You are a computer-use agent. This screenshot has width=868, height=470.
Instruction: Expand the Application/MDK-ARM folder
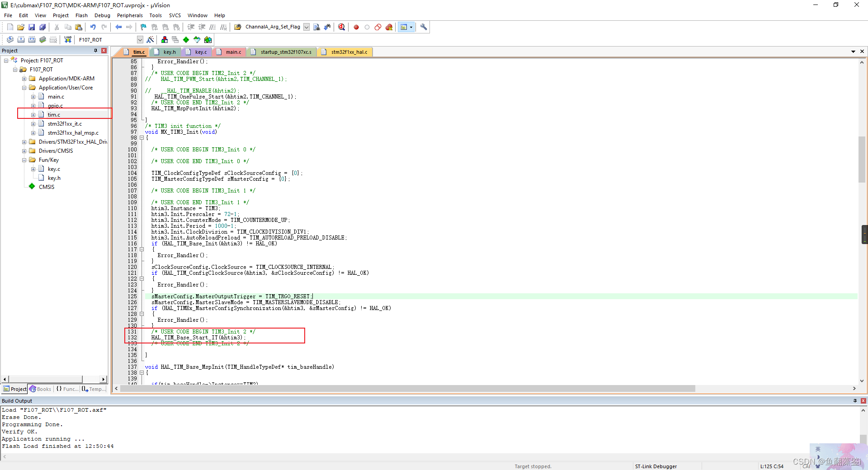(24, 79)
